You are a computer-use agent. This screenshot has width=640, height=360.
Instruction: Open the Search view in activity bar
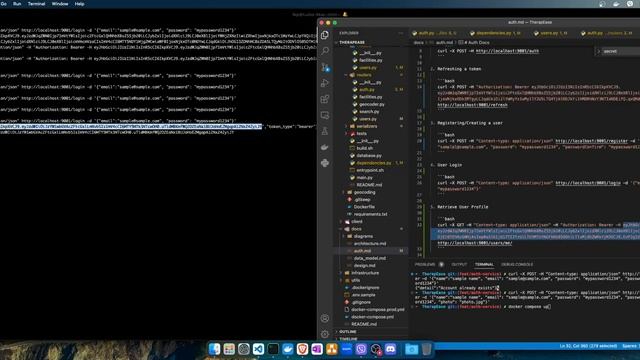click(325, 51)
